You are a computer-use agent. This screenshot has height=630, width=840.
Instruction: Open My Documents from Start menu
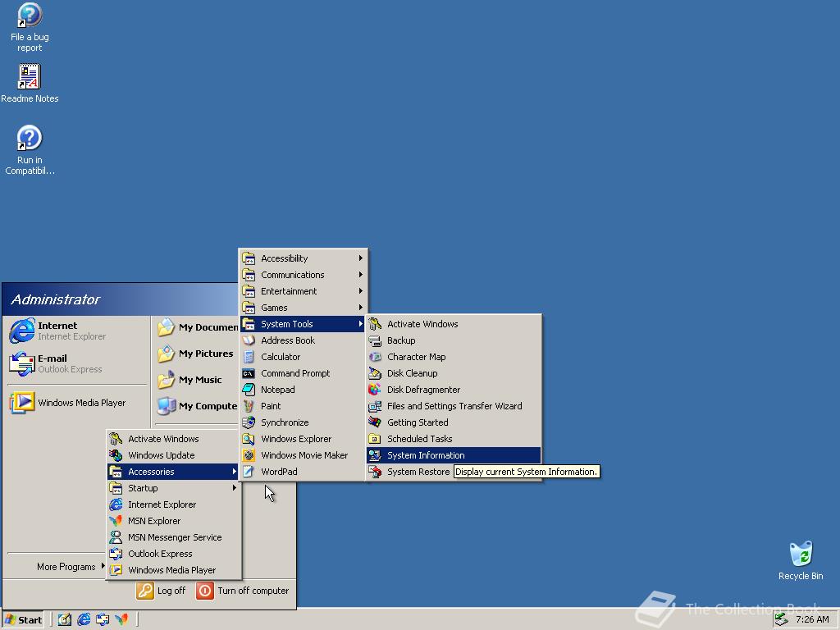click(x=196, y=327)
